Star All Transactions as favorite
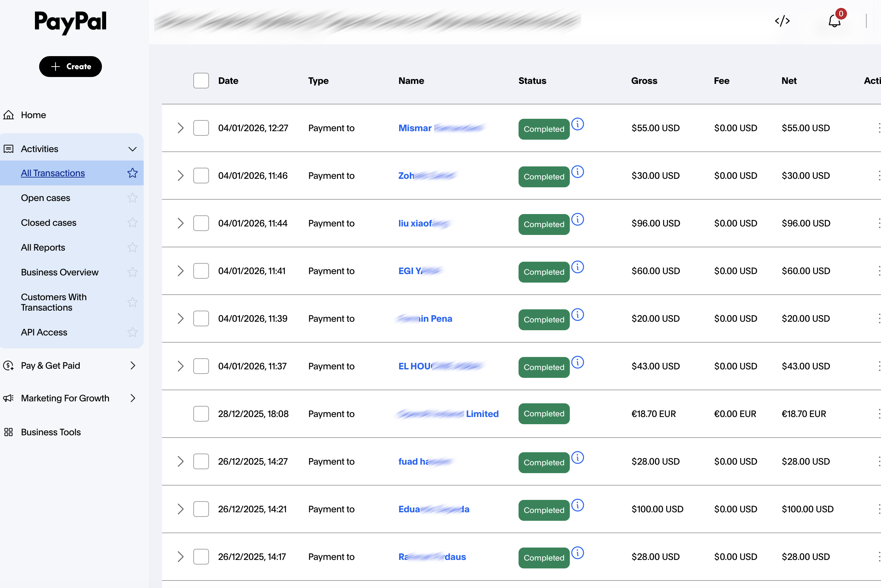This screenshot has width=881, height=588. click(133, 173)
